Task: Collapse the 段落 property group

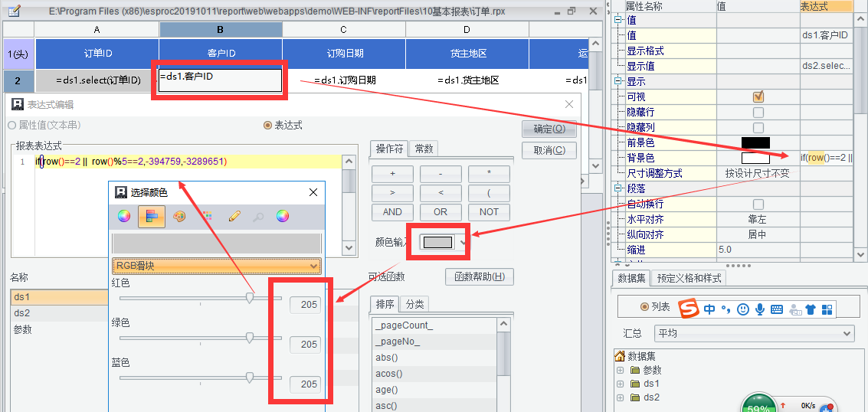Action: [x=618, y=188]
